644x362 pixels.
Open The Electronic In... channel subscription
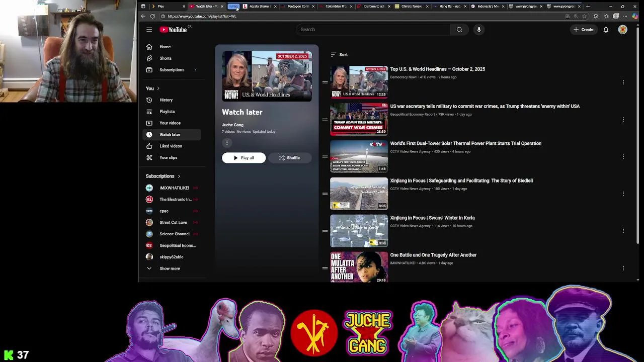tap(171, 200)
